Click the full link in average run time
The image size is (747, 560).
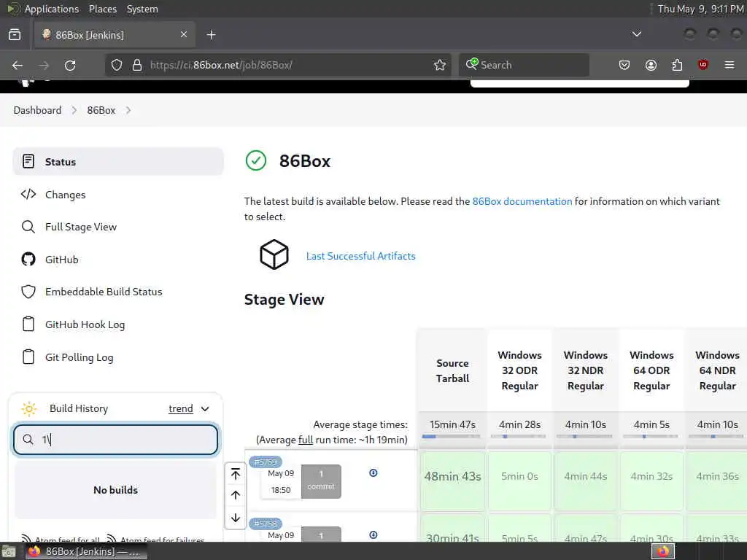[306, 440]
